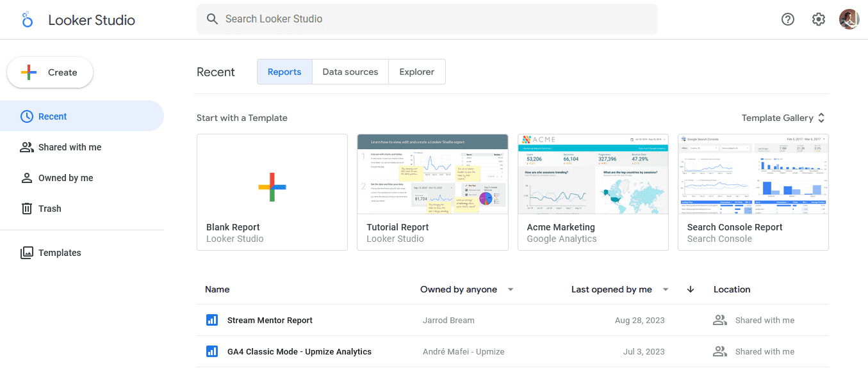This screenshot has height=382, width=868.
Task: Click the Start with a Template heading
Action: click(x=242, y=118)
